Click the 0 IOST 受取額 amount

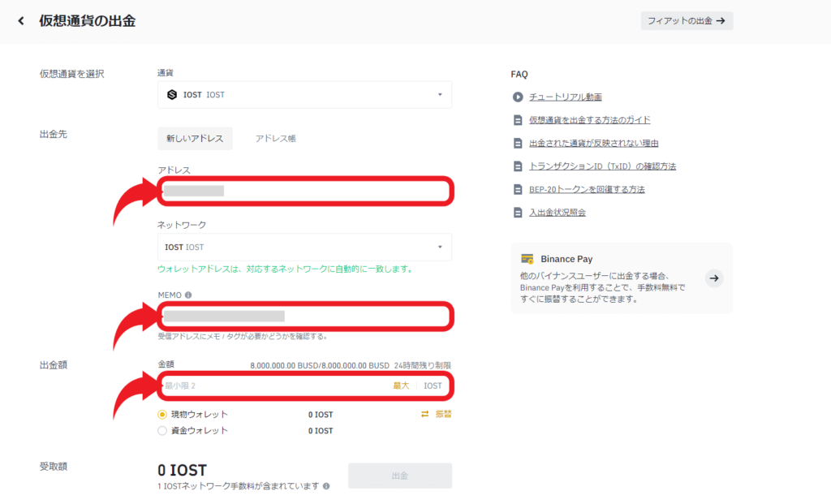click(183, 470)
